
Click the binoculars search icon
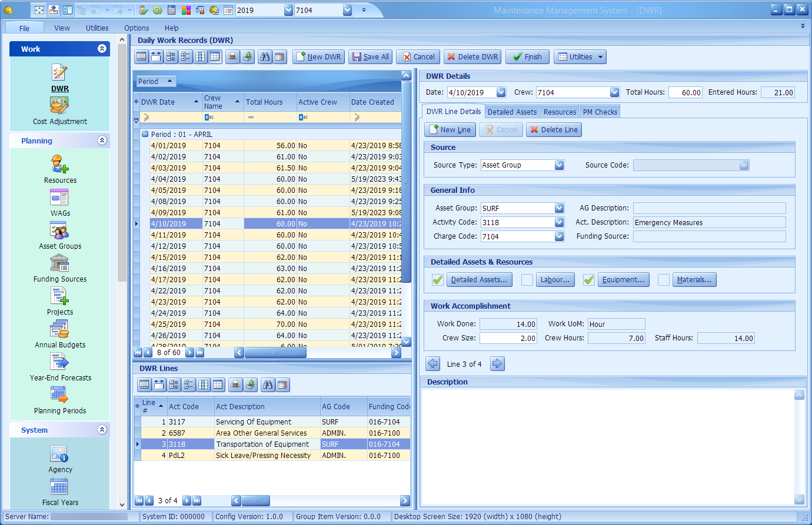click(x=264, y=56)
